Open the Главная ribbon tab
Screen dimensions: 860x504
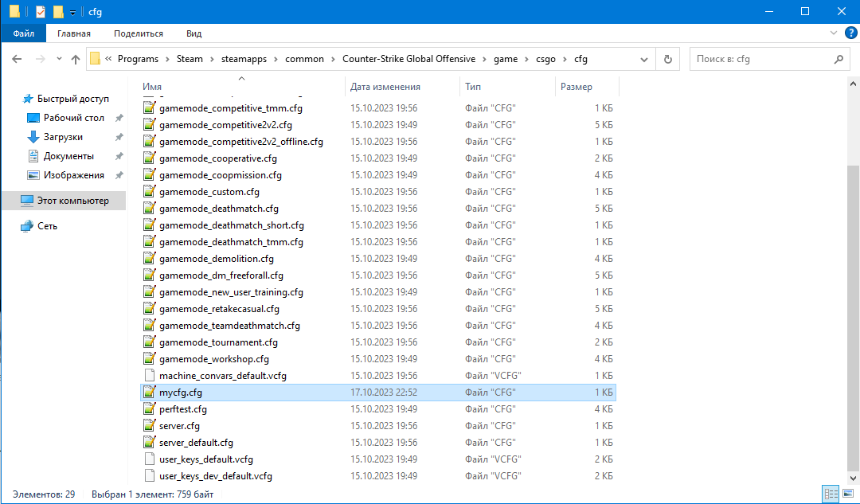coord(74,33)
